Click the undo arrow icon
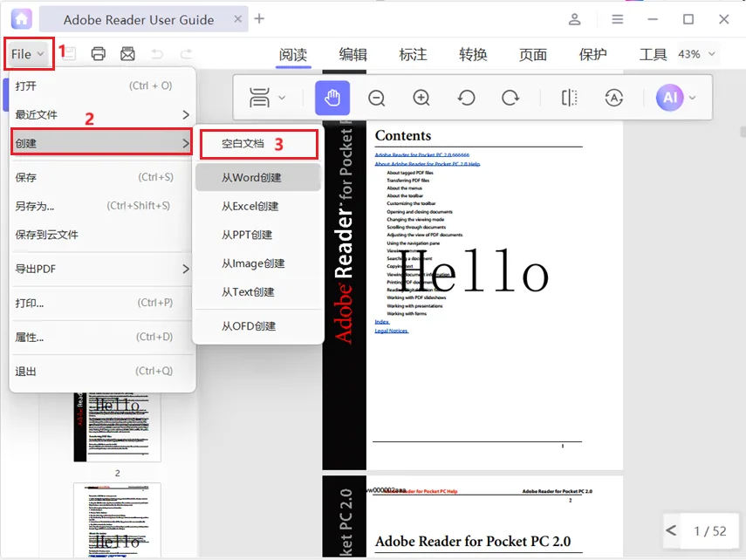Viewport: 746px width, 560px height. tap(157, 54)
